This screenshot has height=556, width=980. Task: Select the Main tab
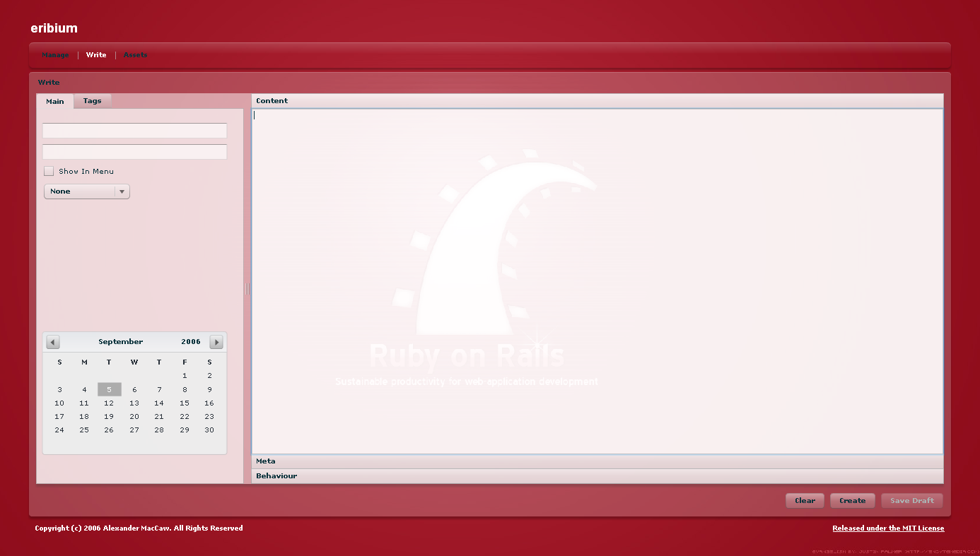pos(54,101)
